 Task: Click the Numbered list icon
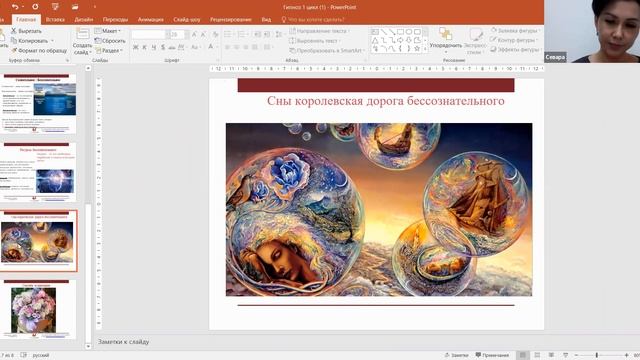[242, 34]
